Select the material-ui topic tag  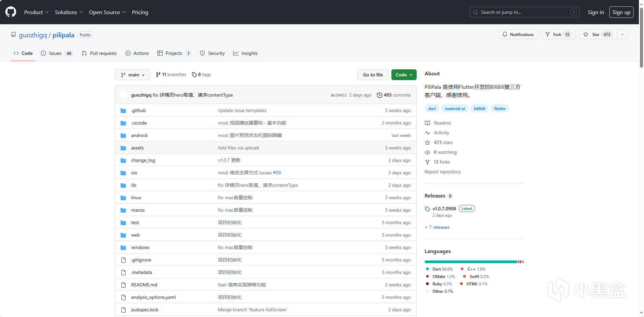click(455, 109)
